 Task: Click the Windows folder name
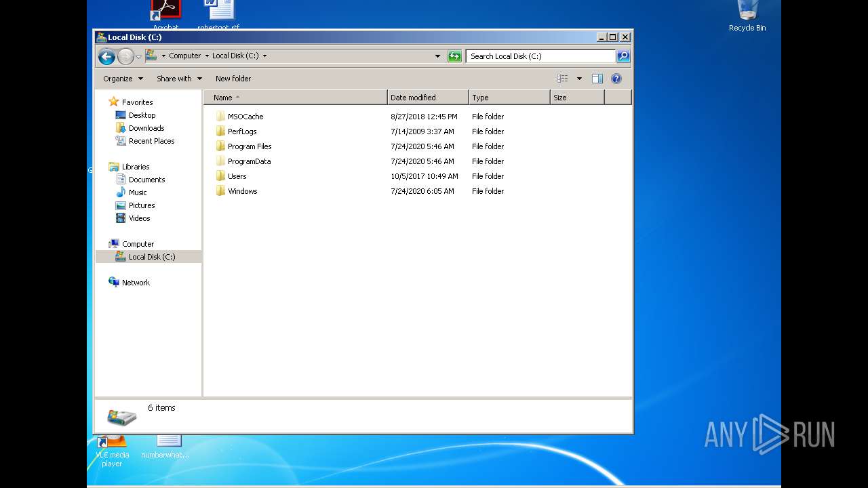coord(243,191)
